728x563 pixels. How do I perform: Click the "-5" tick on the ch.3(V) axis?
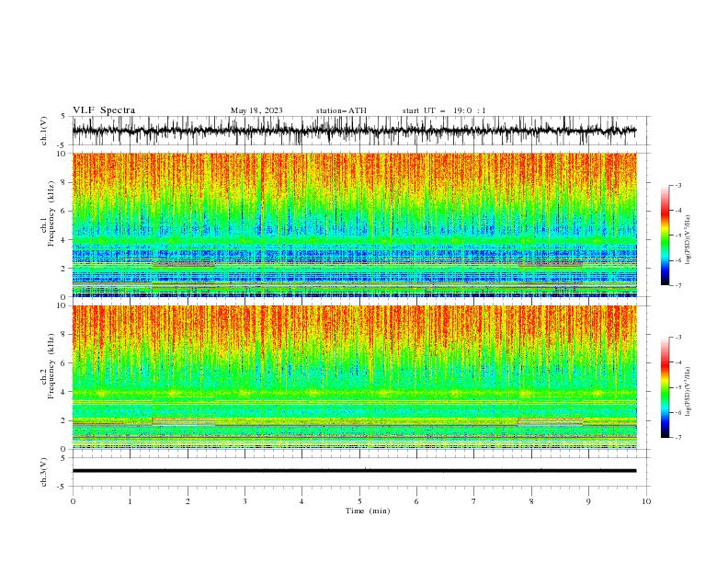62,487
